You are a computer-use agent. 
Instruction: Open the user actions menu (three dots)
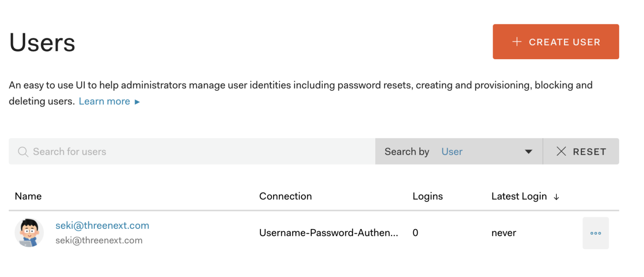[596, 233]
